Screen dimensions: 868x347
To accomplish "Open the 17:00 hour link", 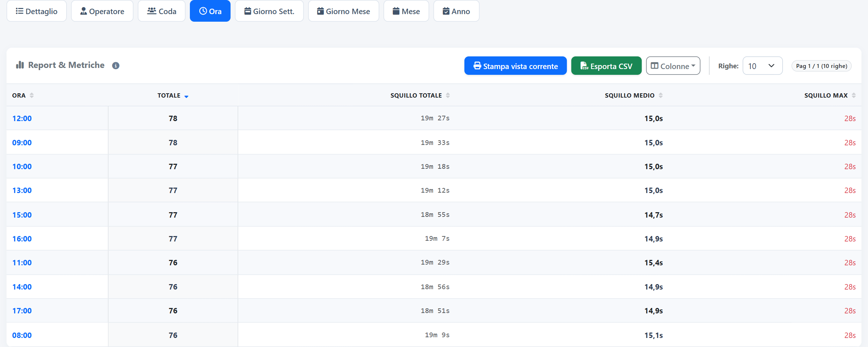I will (x=22, y=311).
